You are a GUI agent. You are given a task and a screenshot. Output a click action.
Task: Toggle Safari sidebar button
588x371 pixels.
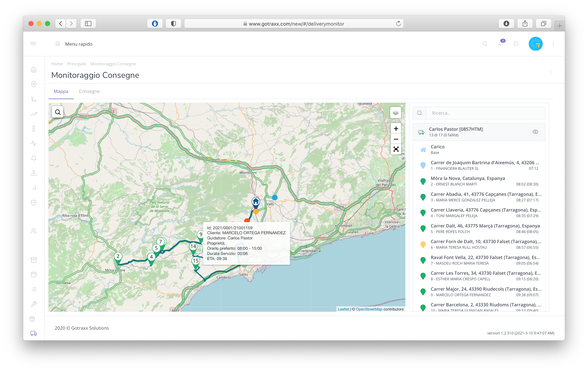pos(88,24)
